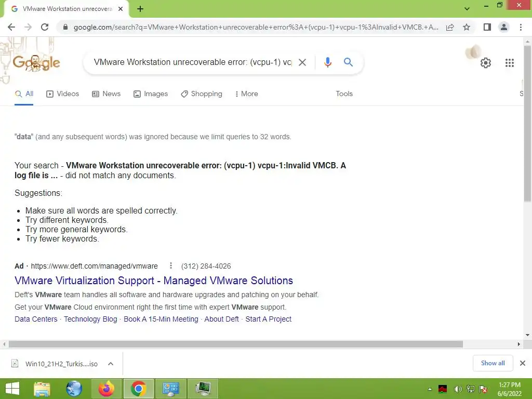
Task: Open the volume control in tray
Action: point(458,389)
